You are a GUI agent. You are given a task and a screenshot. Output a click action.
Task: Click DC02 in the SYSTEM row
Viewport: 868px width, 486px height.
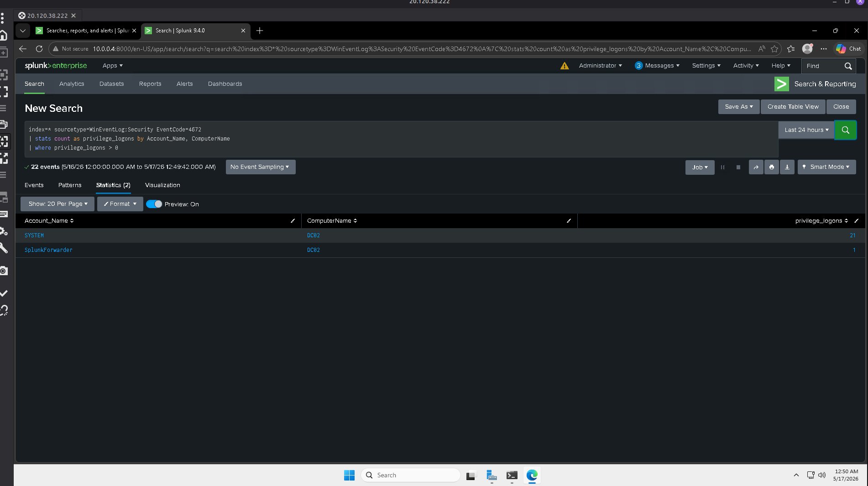click(314, 235)
